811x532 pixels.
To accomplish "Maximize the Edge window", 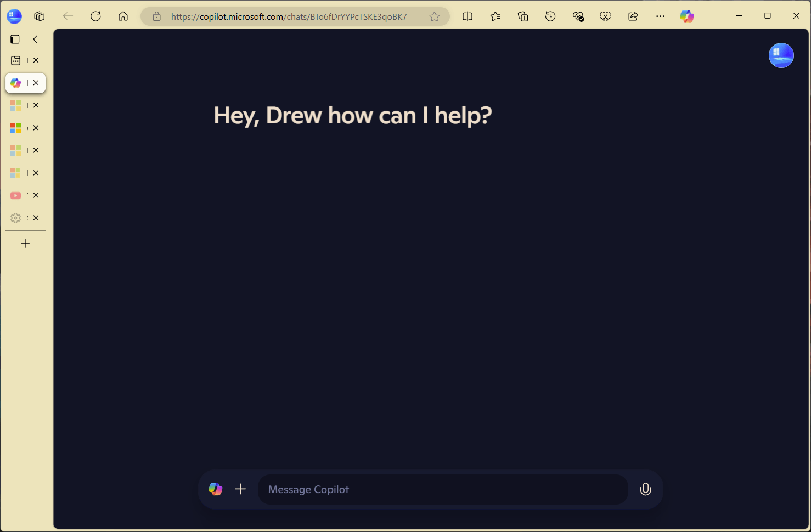I will [768, 16].
